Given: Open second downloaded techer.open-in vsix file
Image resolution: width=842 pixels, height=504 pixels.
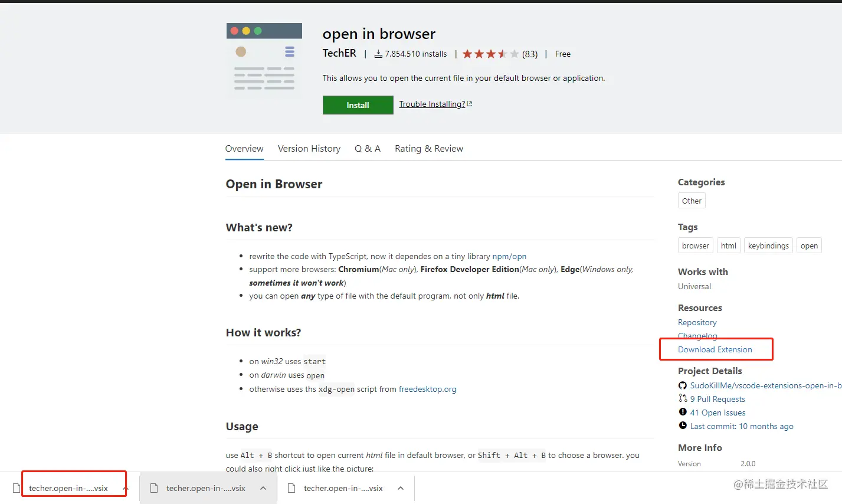Looking at the screenshot, I should point(205,488).
